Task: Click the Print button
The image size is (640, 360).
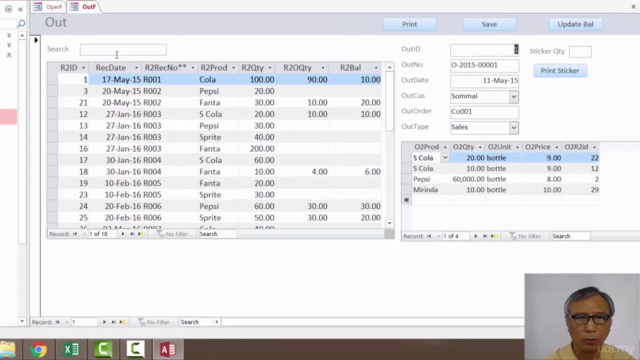Action: (x=409, y=24)
